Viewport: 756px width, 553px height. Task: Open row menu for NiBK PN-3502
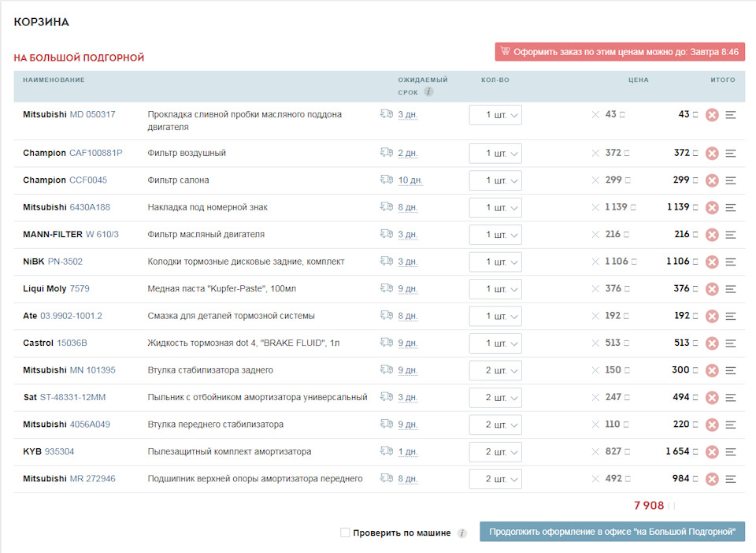click(x=731, y=262)
